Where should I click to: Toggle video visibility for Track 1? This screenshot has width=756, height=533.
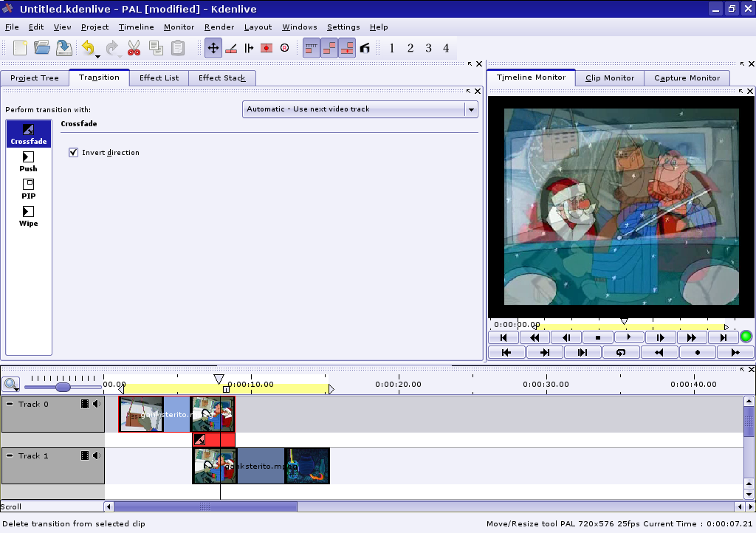click(x=85, y=455)
